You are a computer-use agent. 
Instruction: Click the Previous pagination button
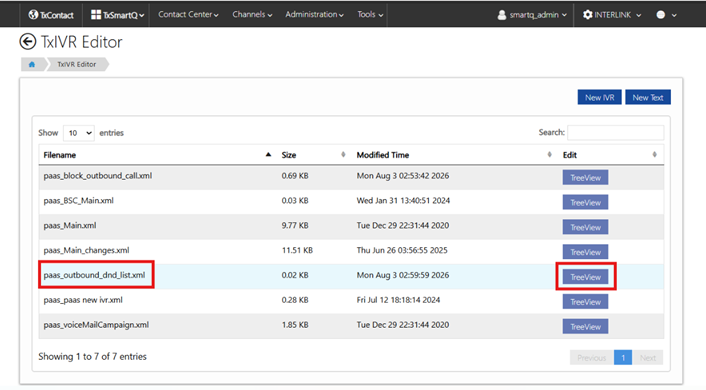pos(592,358)
